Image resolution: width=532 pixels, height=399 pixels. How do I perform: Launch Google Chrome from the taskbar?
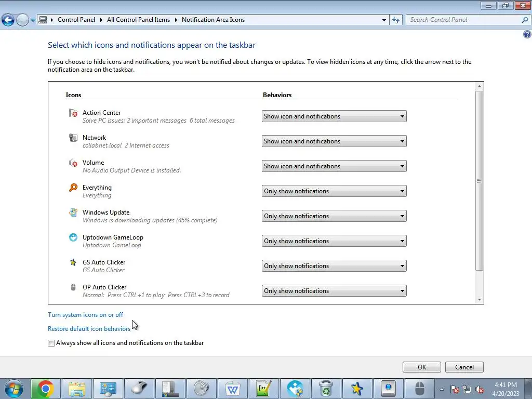click(x=46, y=389)
